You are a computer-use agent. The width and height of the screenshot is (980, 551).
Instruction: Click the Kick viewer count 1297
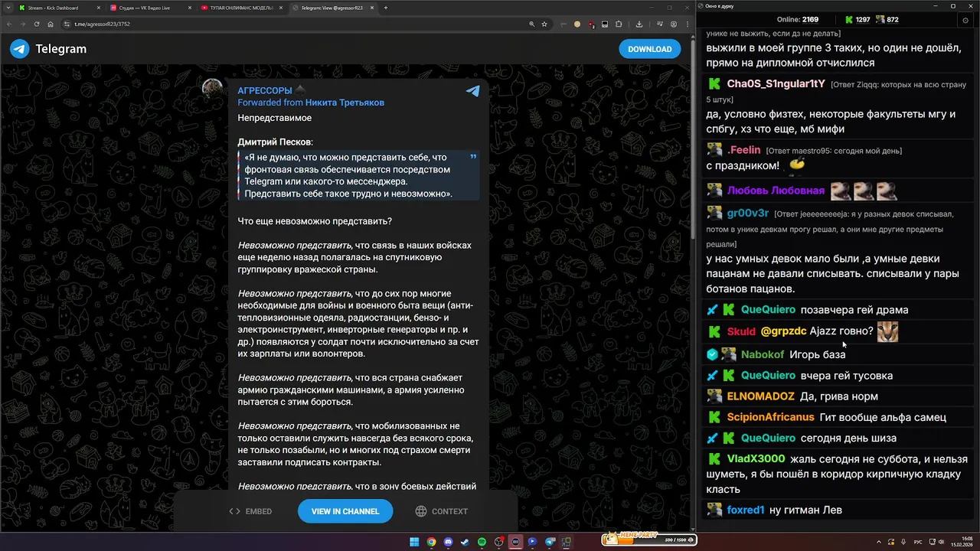coord(857,20)
